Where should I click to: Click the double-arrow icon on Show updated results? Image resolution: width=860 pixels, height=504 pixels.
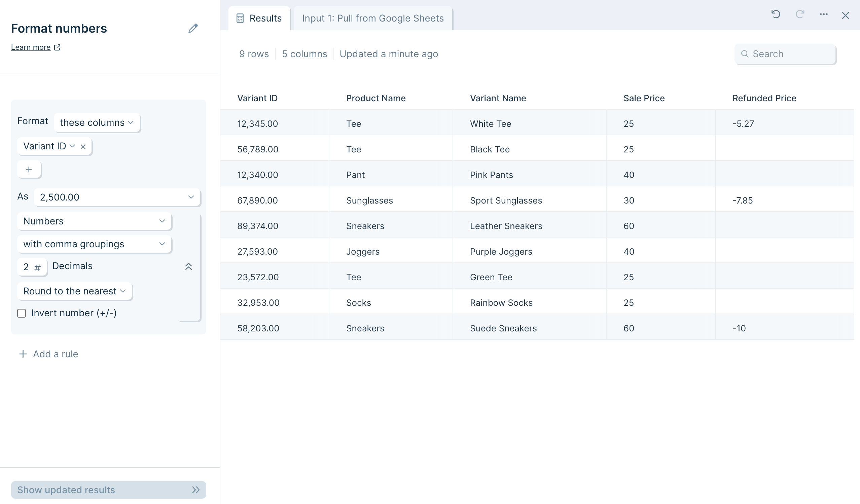[x=195, y=490]
